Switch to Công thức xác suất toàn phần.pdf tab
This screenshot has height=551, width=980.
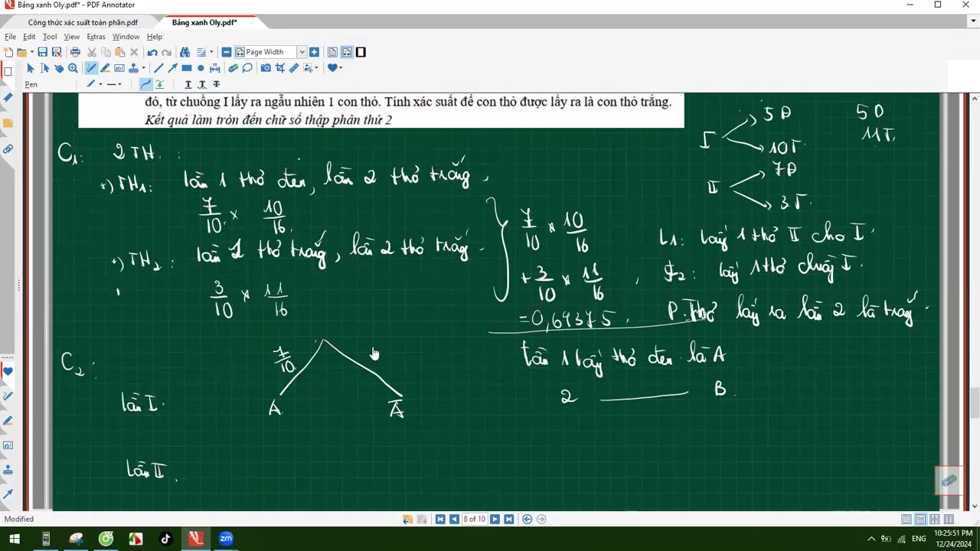click(83, 22)
